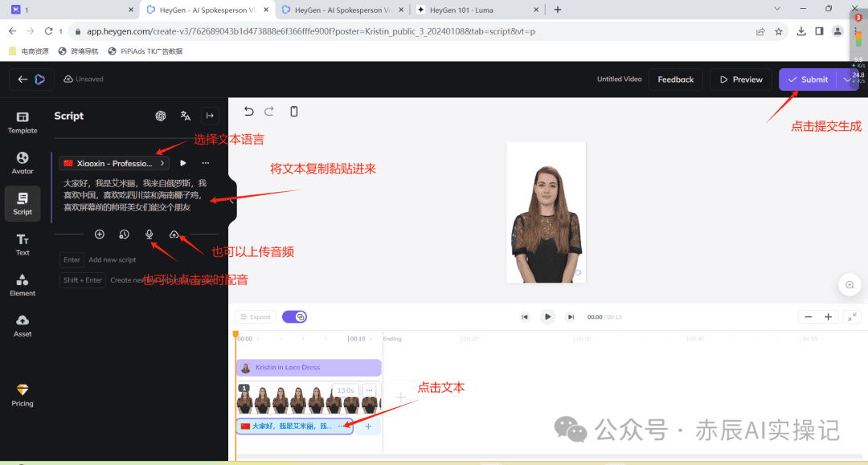Click the Submit button
Screen dimensions: 868x465
[x=809, y=80]
